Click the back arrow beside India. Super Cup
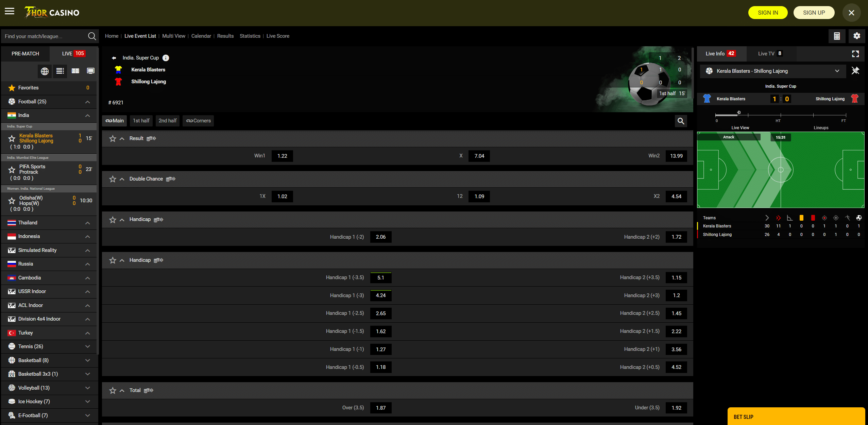868x425 pixels. click(x=114, y=58)
